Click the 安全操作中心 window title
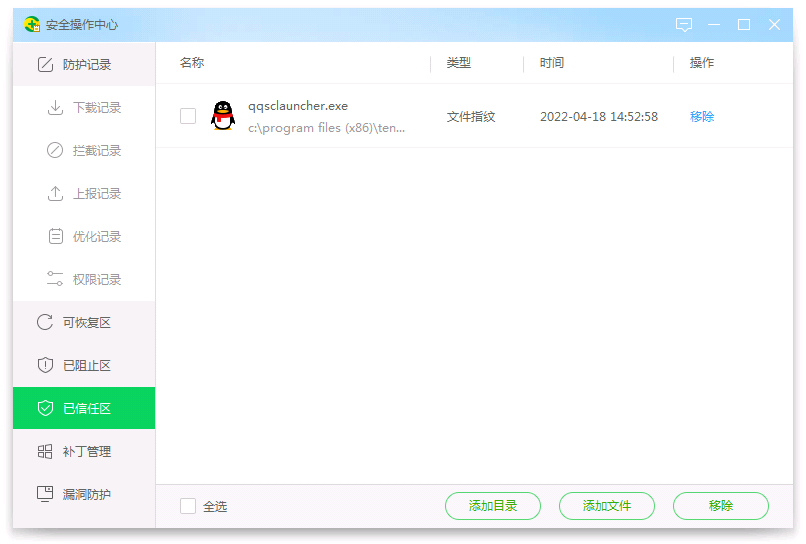Viewport: 806px width, 544px height. (x=82, y=25)
